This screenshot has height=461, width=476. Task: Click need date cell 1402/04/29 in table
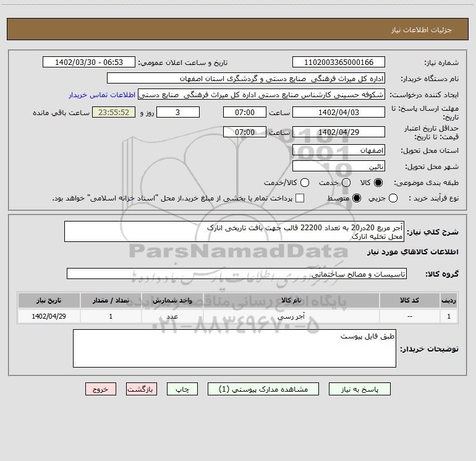coord(49,316)
